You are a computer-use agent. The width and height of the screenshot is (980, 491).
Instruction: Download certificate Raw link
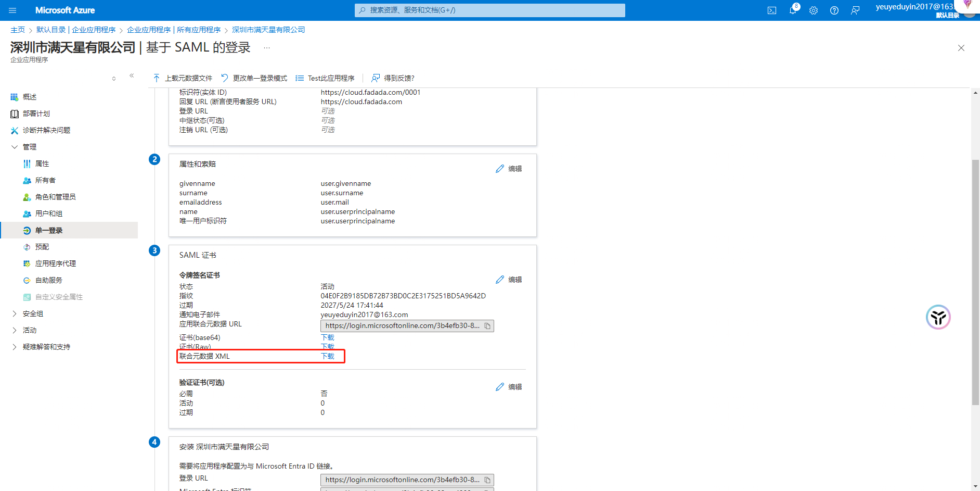tap(328, 346)
